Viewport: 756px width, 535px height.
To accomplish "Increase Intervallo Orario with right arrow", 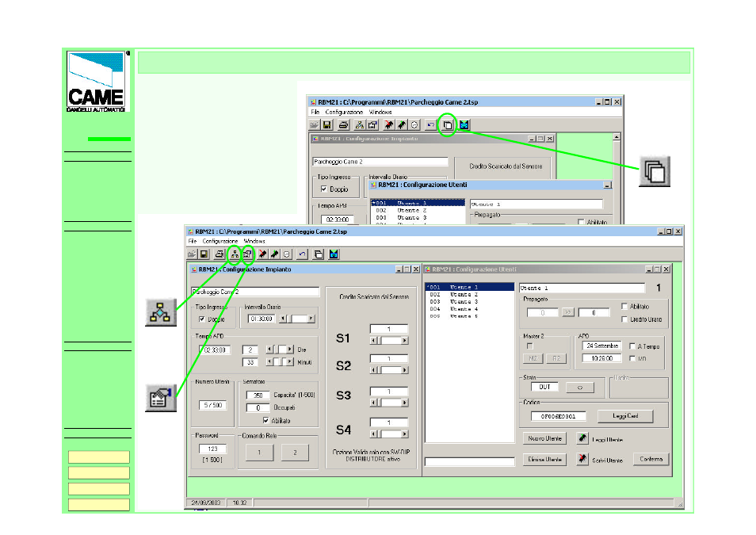I will point(311,319).
